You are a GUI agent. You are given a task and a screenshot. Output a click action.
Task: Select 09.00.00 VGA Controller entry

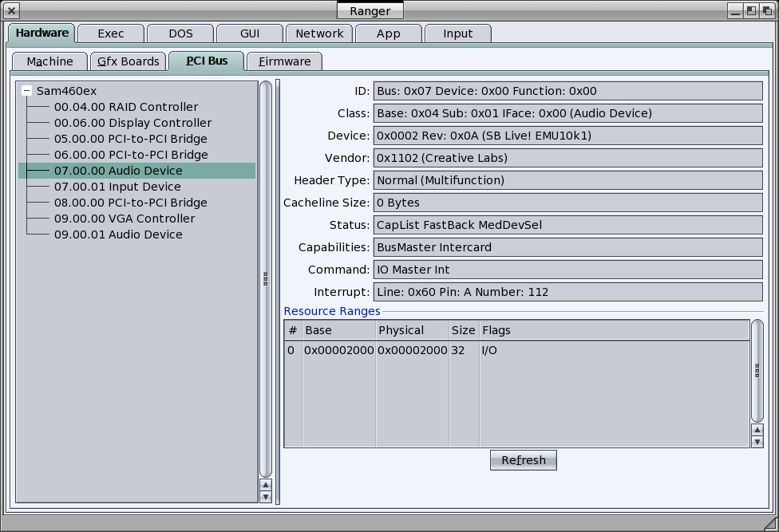point(124,219)
